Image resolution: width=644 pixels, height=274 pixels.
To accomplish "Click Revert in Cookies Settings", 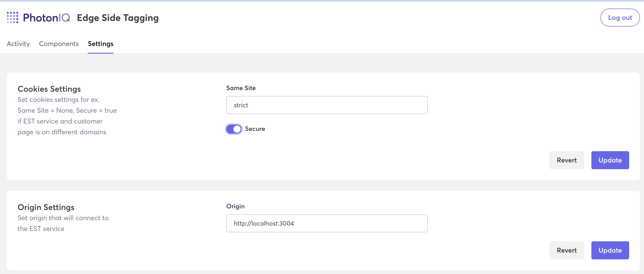I will tap(566, 160).
